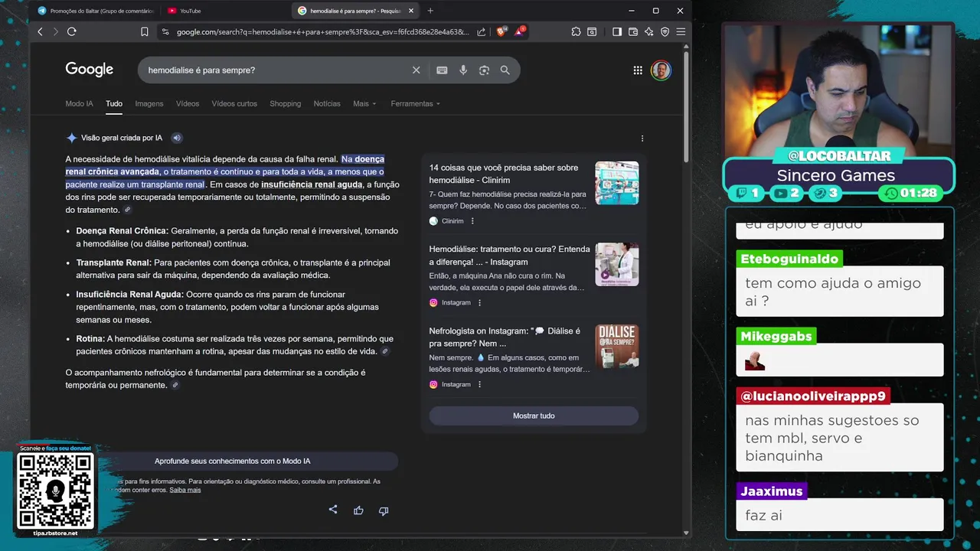Open options for Nefrologista Instagram result

click(x=480, y=385)
